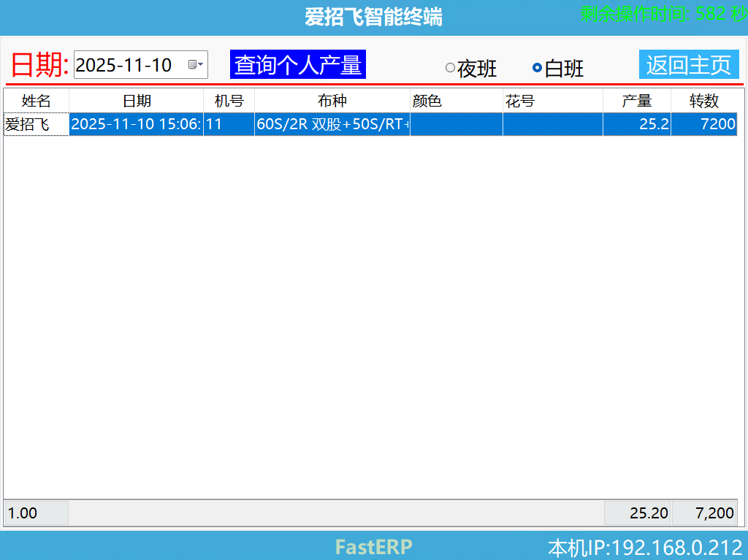Click the remaining operation time countdown text
Screen dimensions: 748x560
click(661, 12)
